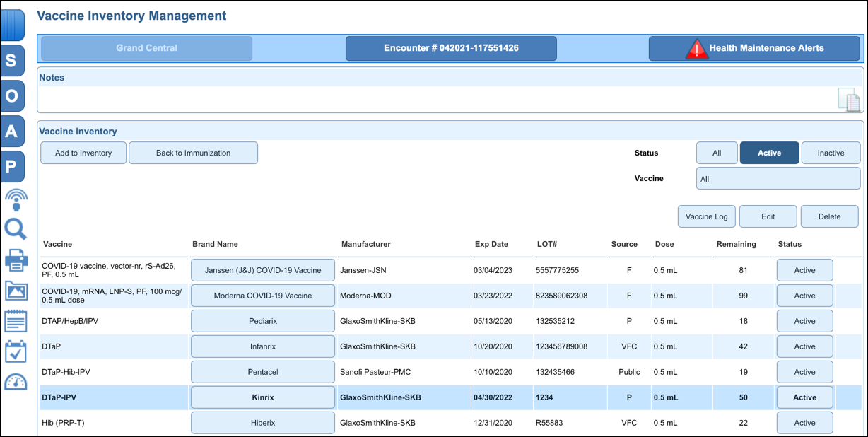Select the S section in SOAP sidebar
The height and width of the screenshot is (437, 868).
tap(13, 62)
